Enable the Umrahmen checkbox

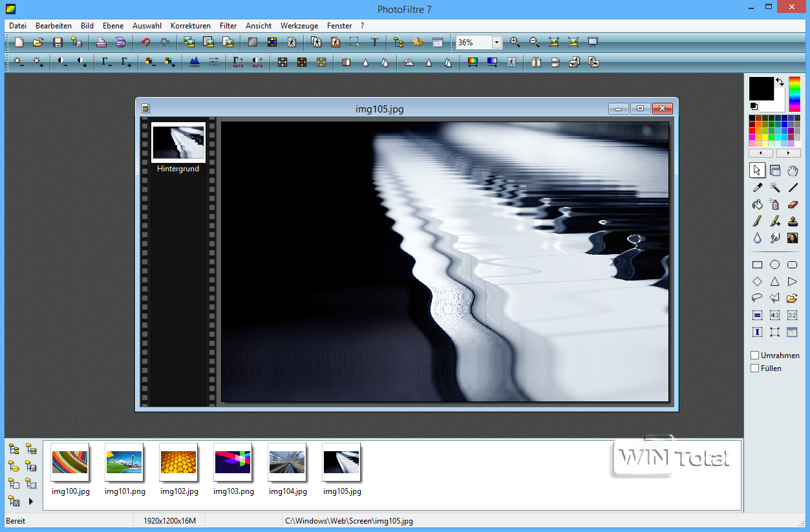[754, 356]
